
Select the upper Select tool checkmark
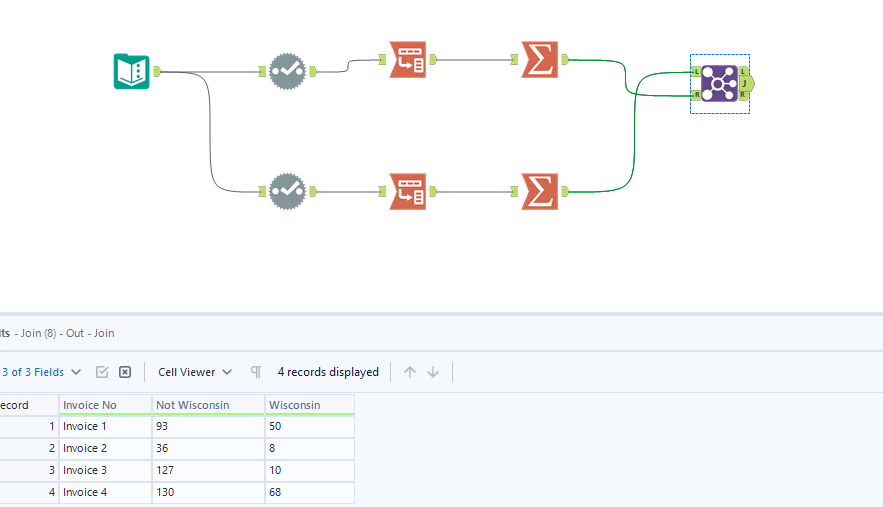click(x=287, y=72)
